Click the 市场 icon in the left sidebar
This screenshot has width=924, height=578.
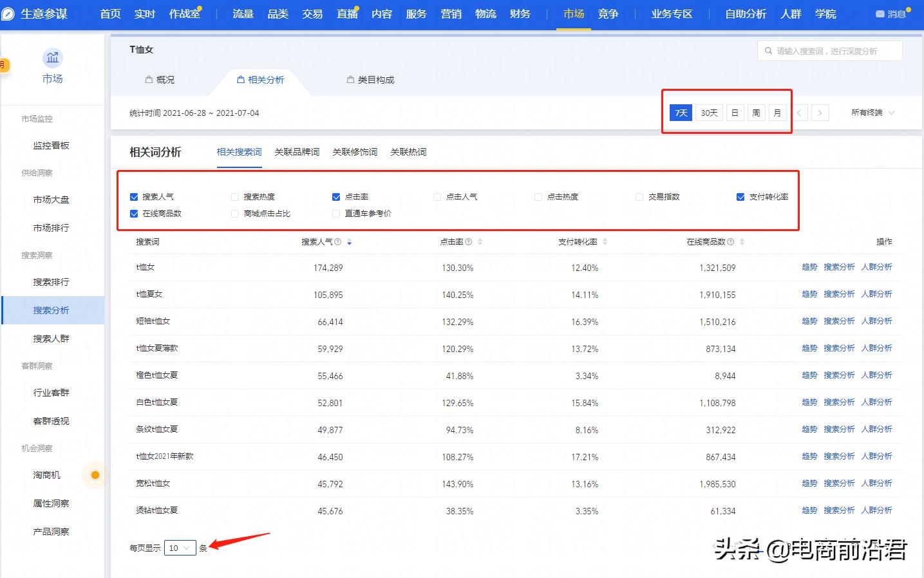52,59
